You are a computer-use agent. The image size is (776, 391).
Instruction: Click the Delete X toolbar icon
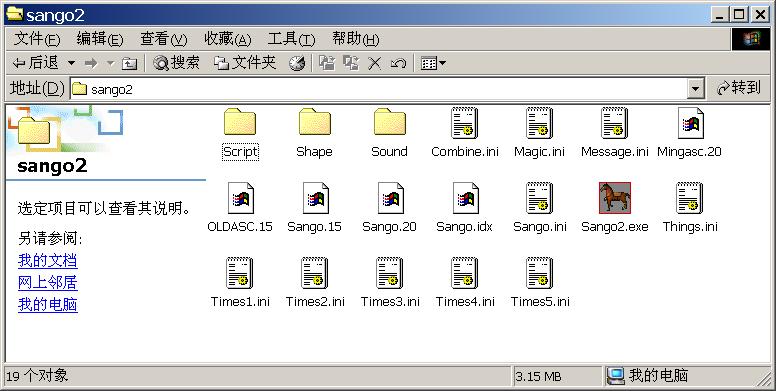point(375,63)
